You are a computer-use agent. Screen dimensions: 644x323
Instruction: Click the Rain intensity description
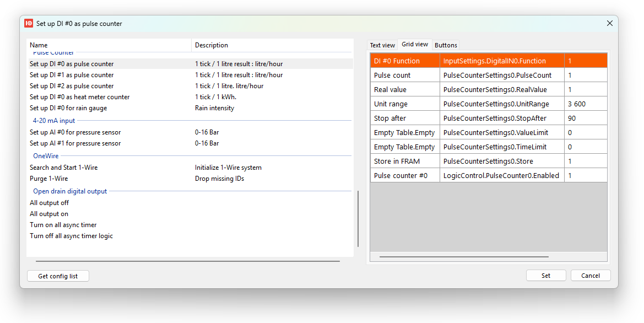click(214, 108)
